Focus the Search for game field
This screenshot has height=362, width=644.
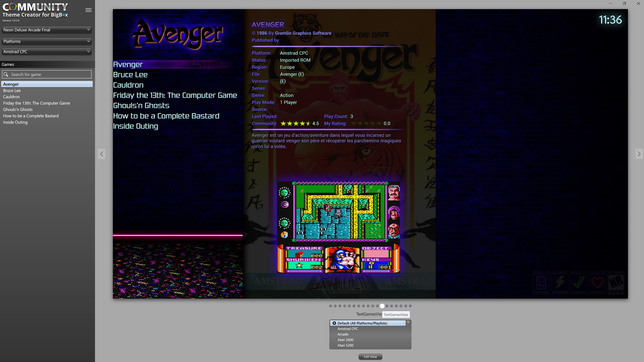(47, 74)
